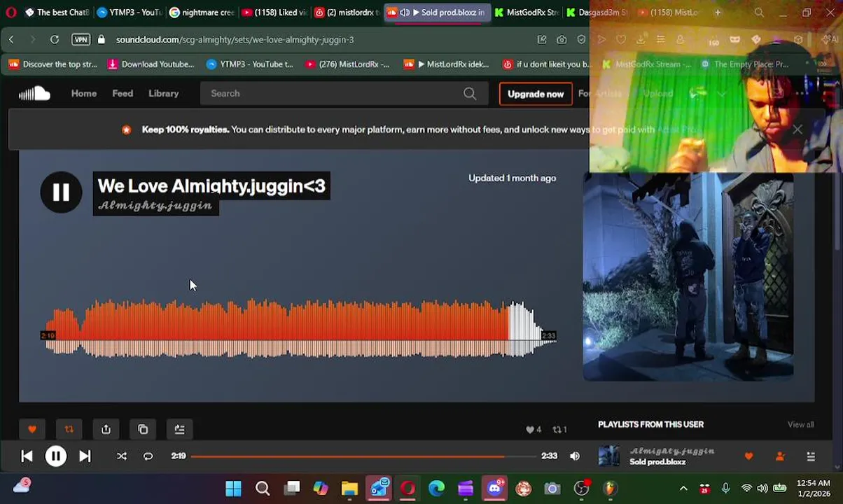Click the soundcloud.com address bar URL

pyautogui.click(x=235, y=40)
